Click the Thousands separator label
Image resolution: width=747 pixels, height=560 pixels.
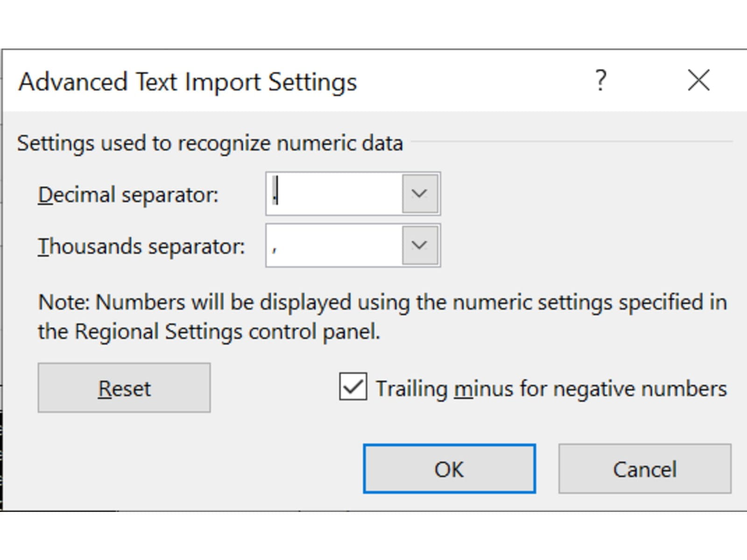click(141, 246)
